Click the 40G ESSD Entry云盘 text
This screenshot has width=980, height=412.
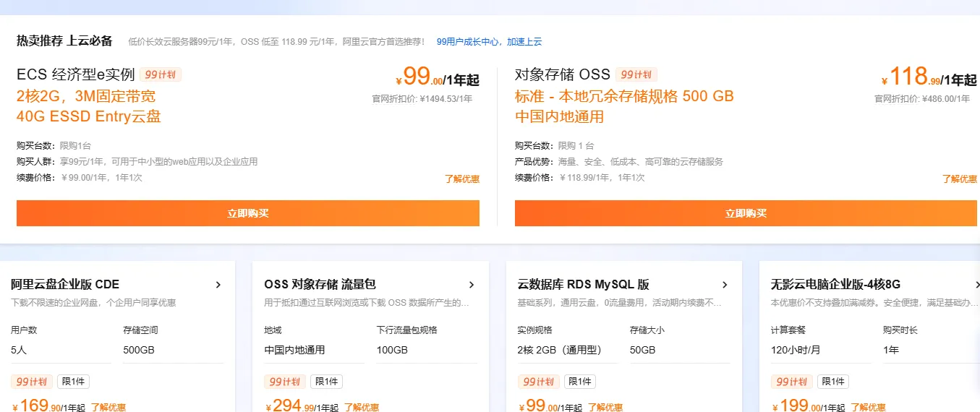coord(89,116)
